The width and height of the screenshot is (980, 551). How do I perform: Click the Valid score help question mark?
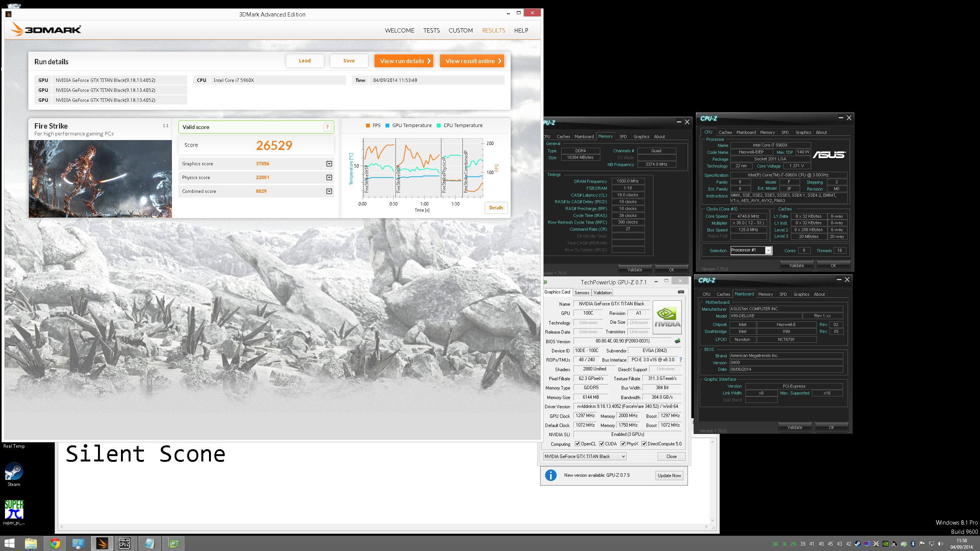point(327,127)
